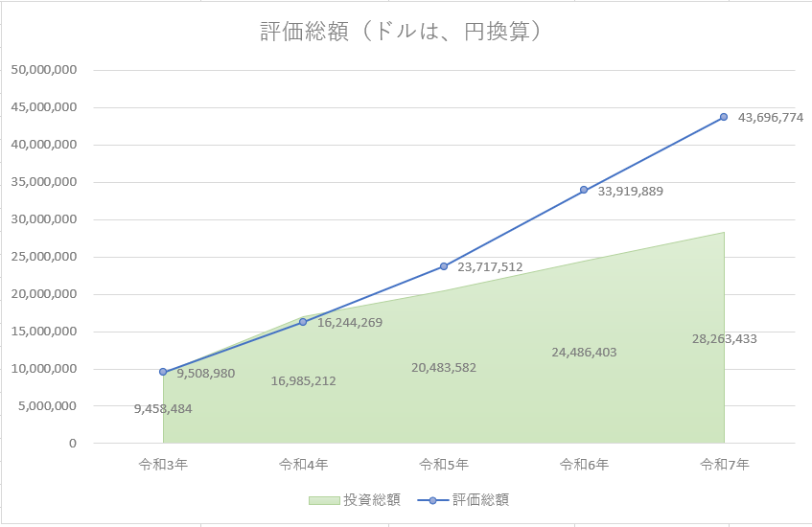Click the 50,000,000 vertical axis label
812x527 pixels.
click(44, 70)
